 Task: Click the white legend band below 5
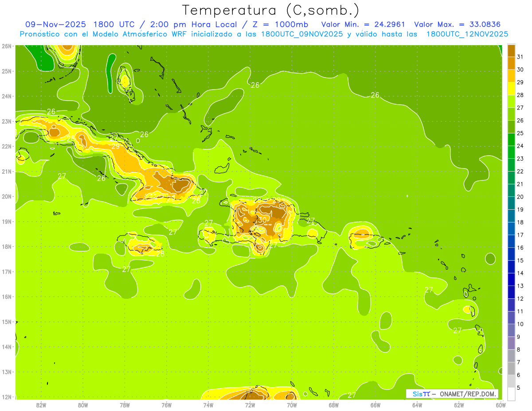click(x=511, y=394)
